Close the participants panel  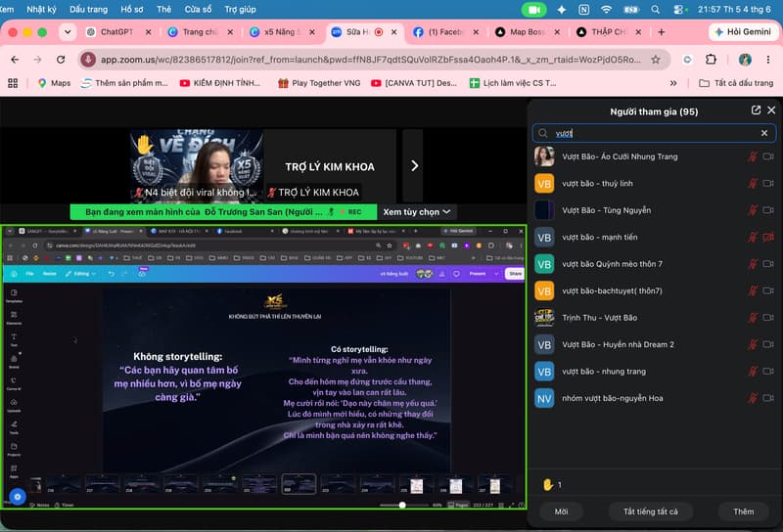(x=771, y=111)
